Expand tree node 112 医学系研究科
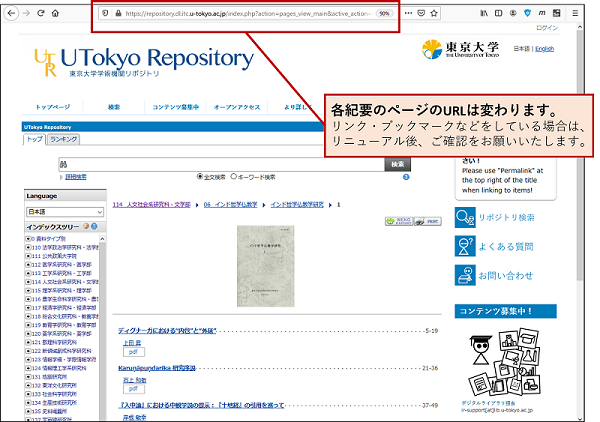Viewport: 600px width, 422px height. tap(28, 265)
